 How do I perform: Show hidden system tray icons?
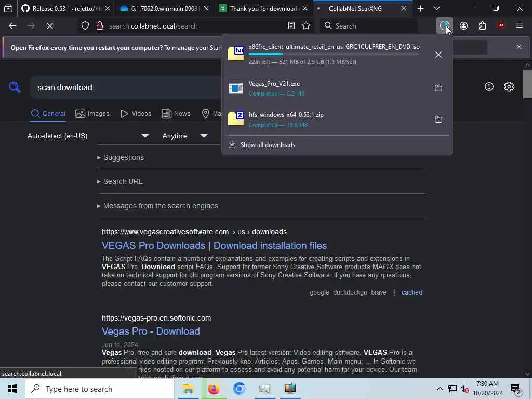(x=440, y=389)
